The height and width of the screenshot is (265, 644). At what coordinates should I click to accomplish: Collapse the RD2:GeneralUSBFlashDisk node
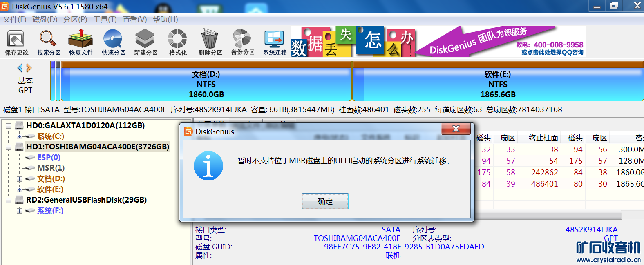[x=8, y=200]
